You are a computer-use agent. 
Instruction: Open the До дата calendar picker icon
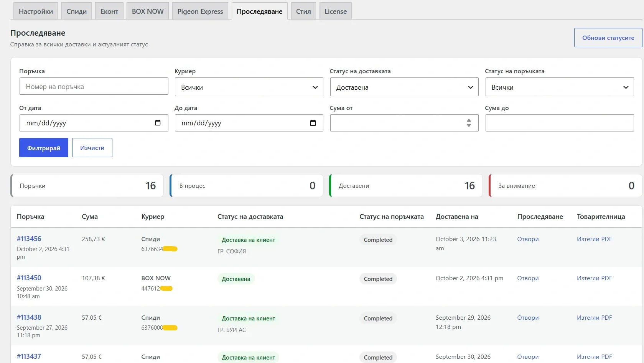[x=313, y=123]
